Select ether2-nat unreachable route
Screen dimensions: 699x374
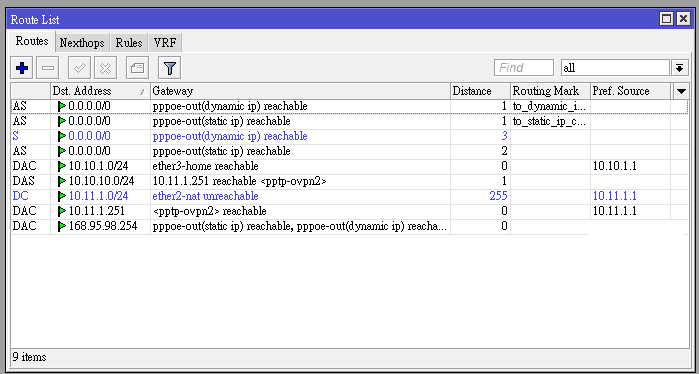pyautogui.click(x=350, y=197)
